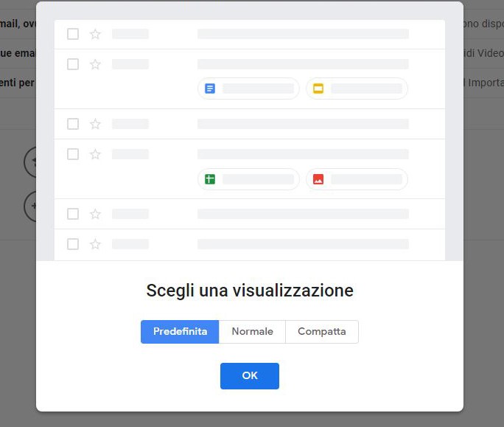The image size is (504, 427).
Task: Click the Slides attachment chip in preview
Action: [357, 88]
